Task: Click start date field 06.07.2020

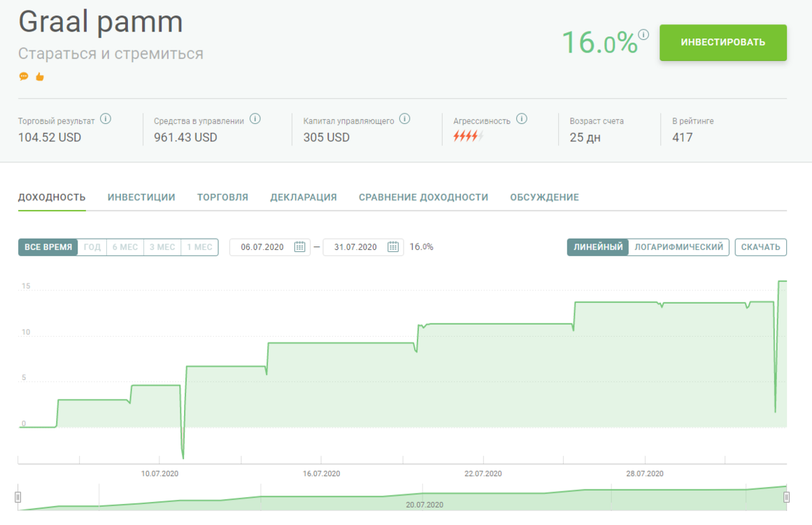Action: click(x=270, y=247)
